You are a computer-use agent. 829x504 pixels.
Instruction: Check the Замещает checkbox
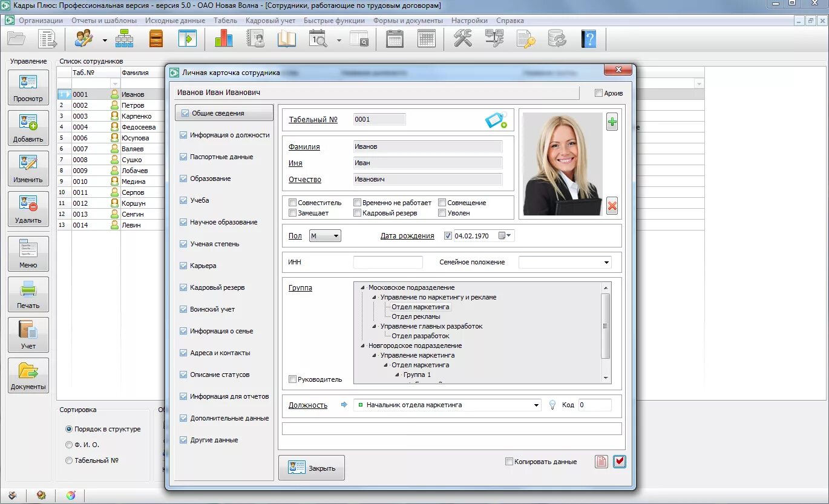click(293, 213)
